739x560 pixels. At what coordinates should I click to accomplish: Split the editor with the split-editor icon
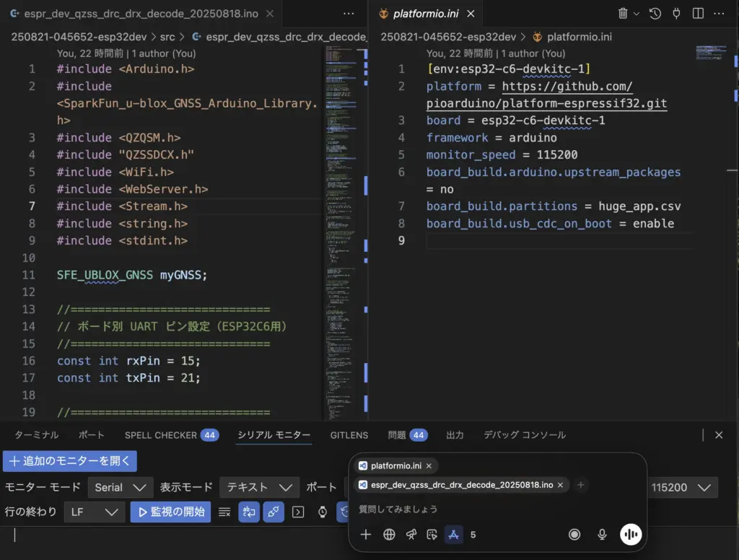(698, 13)
